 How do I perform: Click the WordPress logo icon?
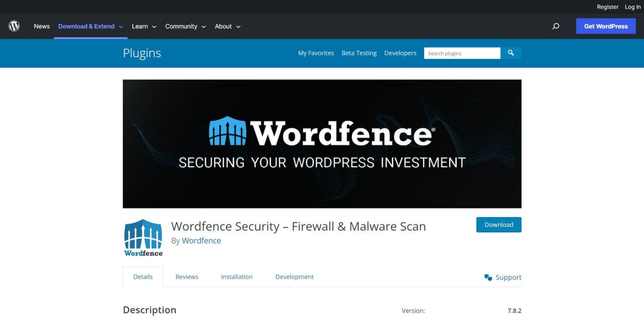point(14,26)
